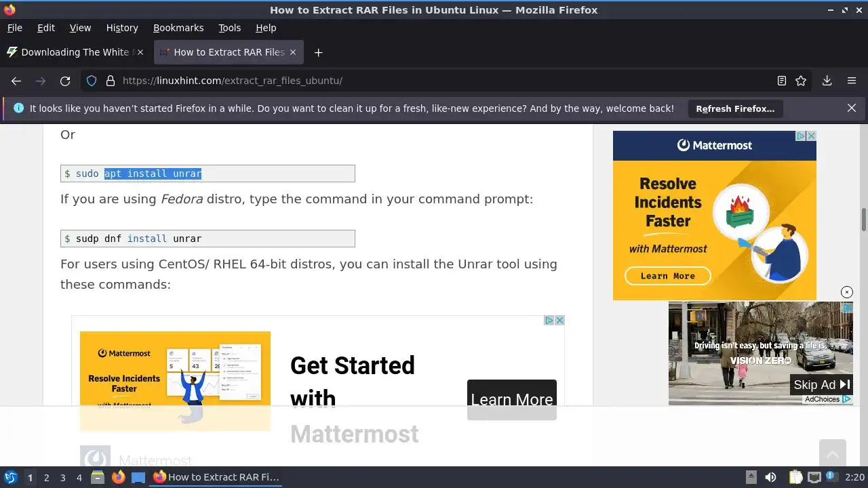The width and height of the screenshot is (868, 488).
Task: Click the Refresh Firefox button
Action: [735, 108]
